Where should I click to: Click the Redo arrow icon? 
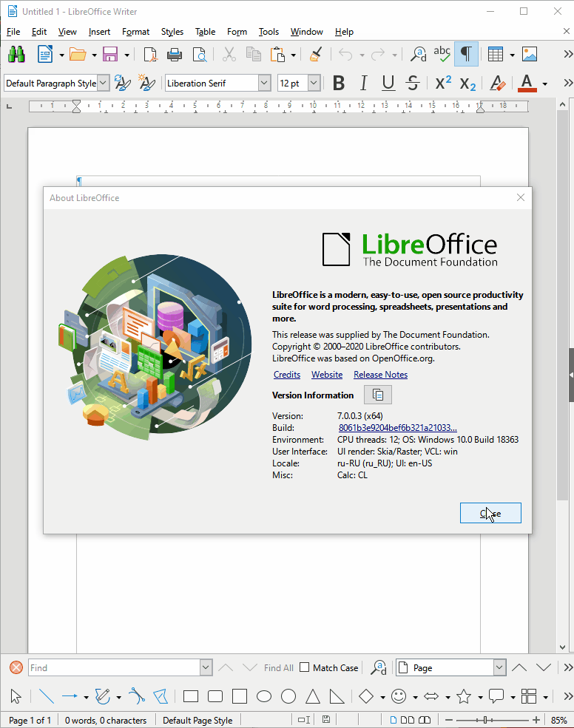378,55
